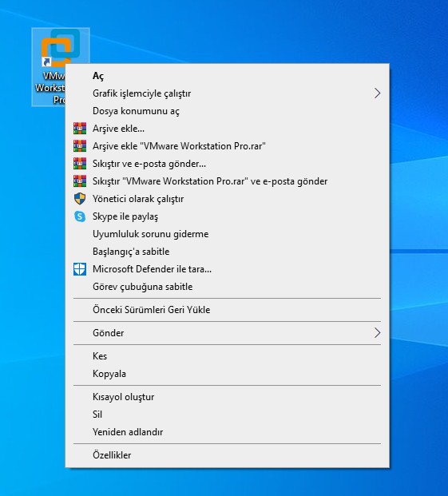The height and width of the screenshot is (496, 448).
Task: Expand the 'Grafik işlemciyle çalıştır' submenu arrow
Action: pos(377,93)
